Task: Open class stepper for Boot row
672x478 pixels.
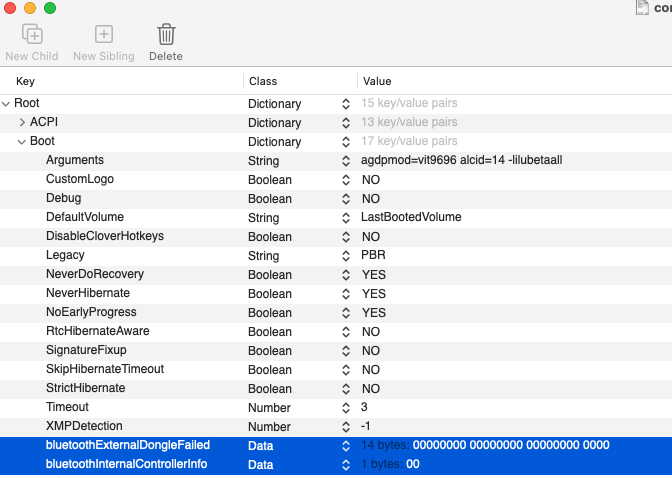Action: point(346,142)
